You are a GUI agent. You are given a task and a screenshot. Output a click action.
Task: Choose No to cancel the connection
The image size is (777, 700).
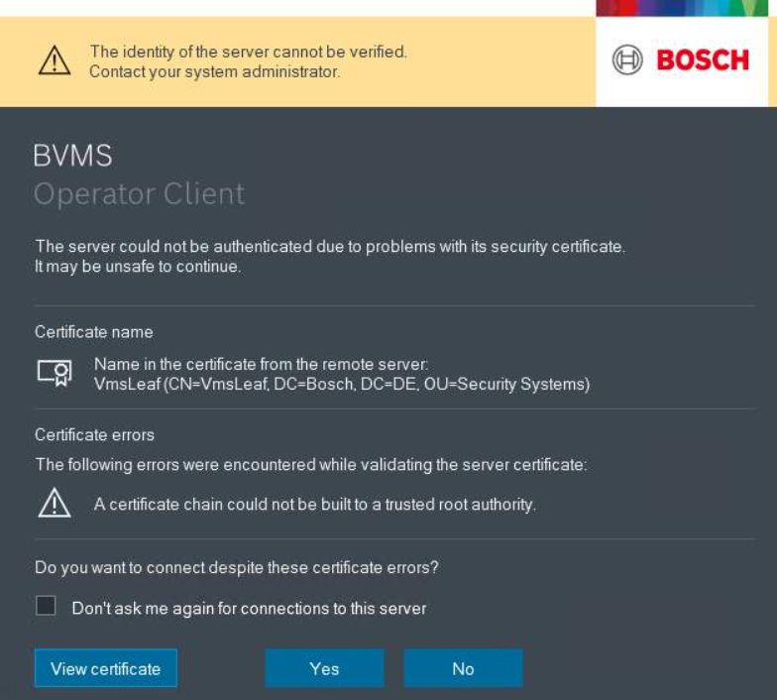[x=463, y=668]
